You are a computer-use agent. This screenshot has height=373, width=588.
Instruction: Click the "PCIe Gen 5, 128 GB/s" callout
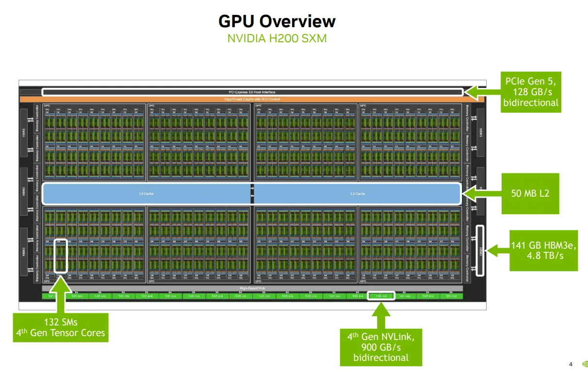tap(531, 92)
